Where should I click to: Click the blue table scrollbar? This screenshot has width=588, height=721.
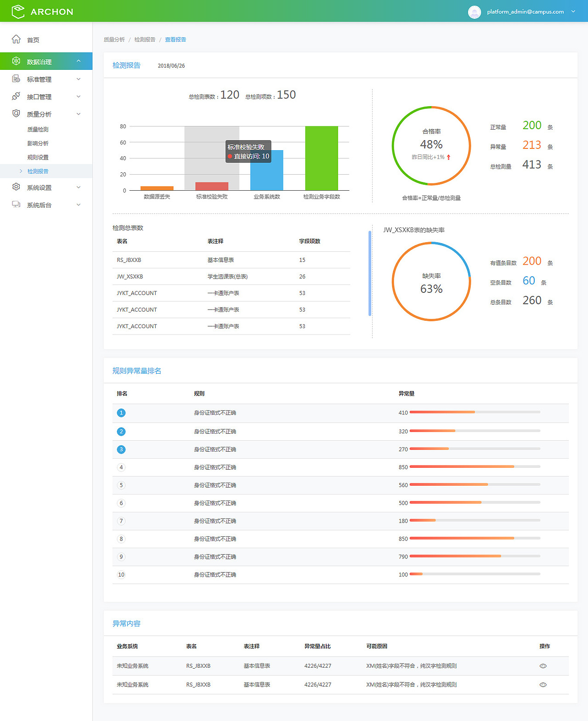coord(370,273)
